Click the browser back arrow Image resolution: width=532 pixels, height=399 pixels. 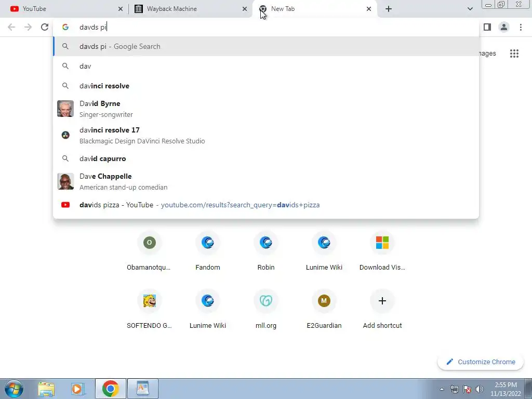[11, 27]
